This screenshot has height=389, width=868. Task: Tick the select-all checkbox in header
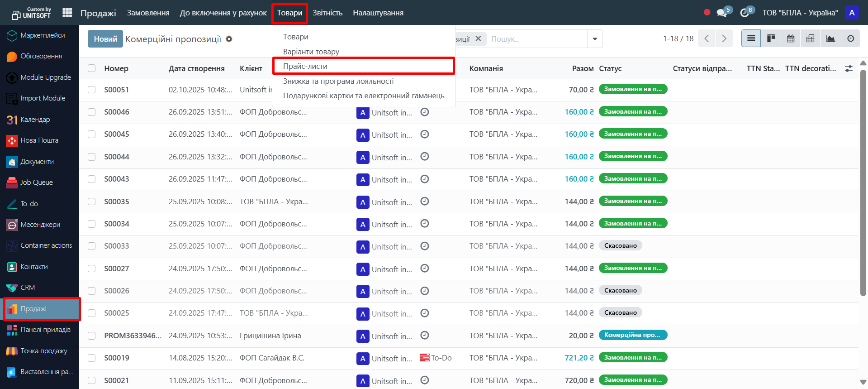coord(92,68)
